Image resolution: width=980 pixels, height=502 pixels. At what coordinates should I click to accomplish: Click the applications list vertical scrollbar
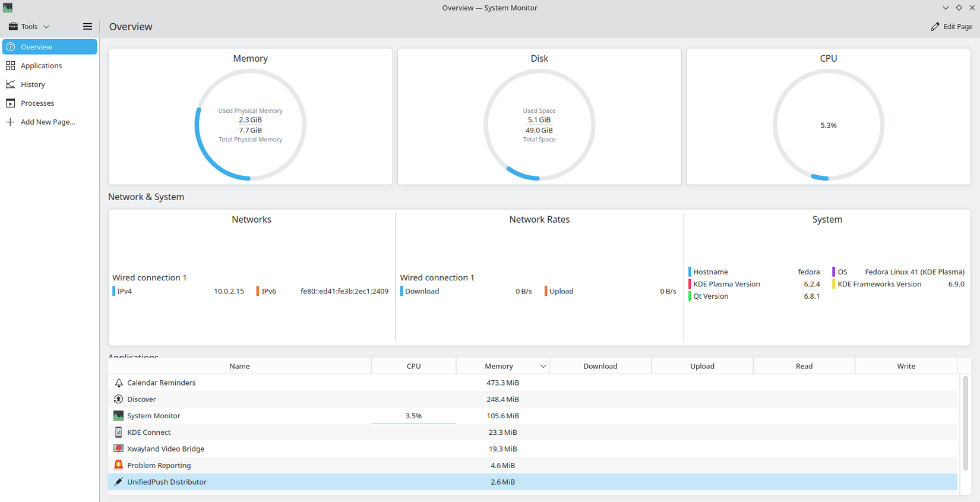tap(965, 422)
